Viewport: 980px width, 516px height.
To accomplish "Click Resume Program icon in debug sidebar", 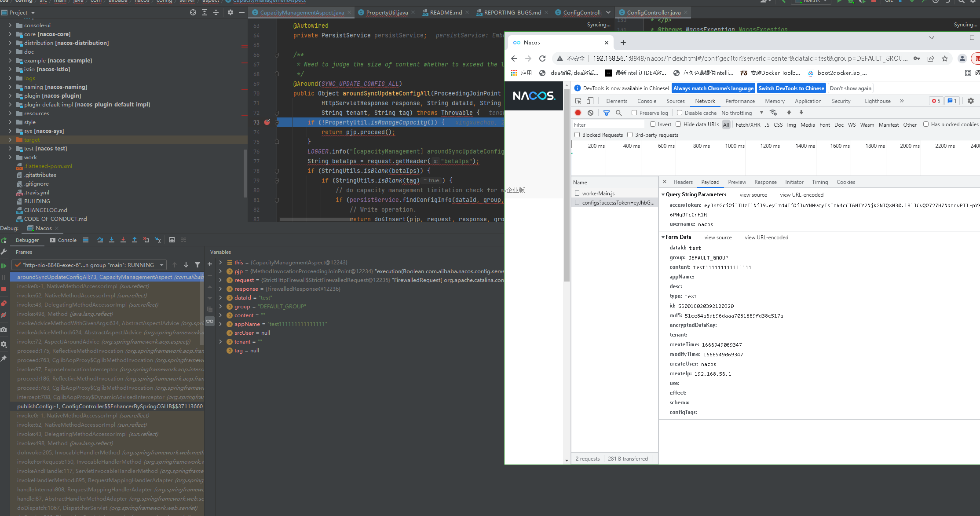I will pyautogui.click(x=4, y=266).
